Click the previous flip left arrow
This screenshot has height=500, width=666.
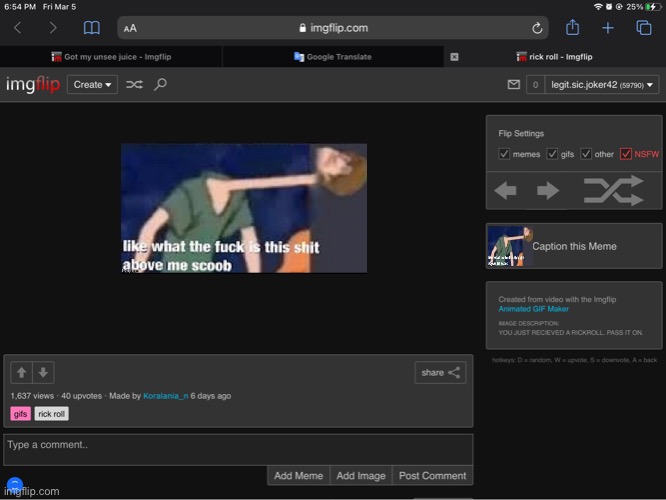(505, 190)
